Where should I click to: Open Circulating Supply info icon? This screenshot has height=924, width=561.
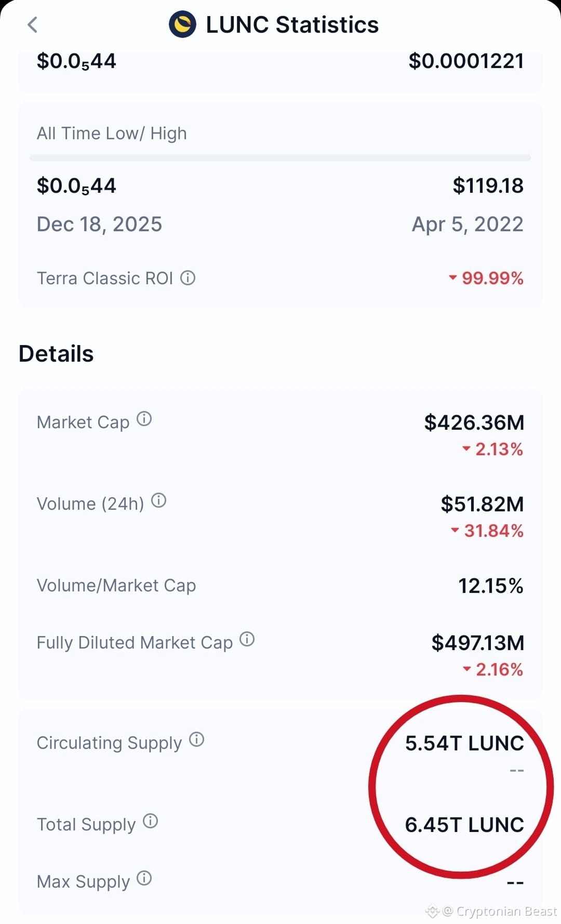pyautogui.click(x=196, y=740)
